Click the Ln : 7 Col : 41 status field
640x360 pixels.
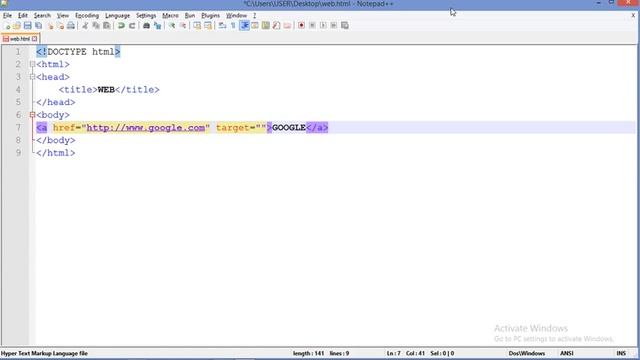[406, 353]
